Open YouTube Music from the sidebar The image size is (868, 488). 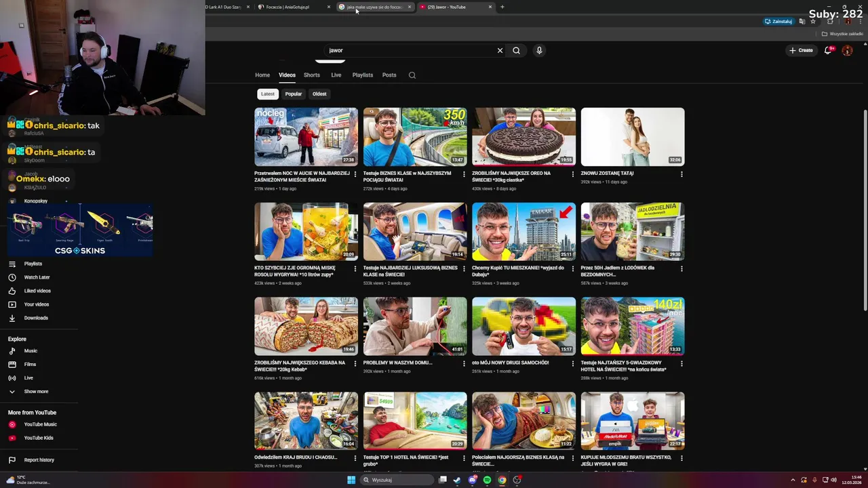coord(39,424)
